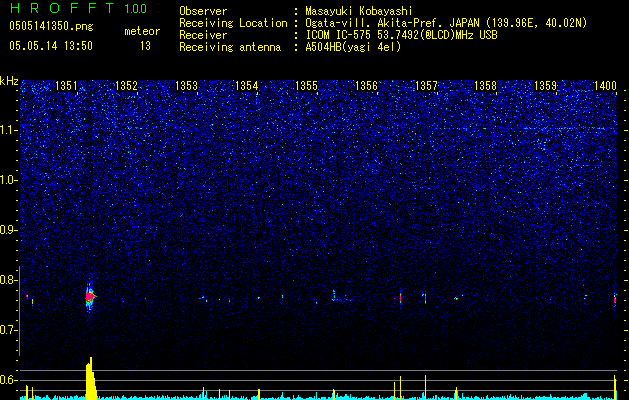Viewport: 629px width, 400px height.
Task: Click the 1358 time marker
Action: click(x=485, y=85)
